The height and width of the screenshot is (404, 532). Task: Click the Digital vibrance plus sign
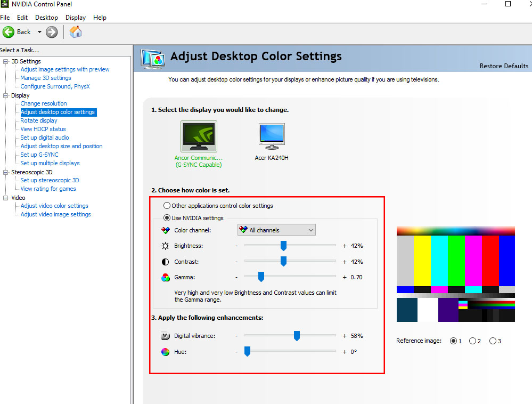coord(345,336)
